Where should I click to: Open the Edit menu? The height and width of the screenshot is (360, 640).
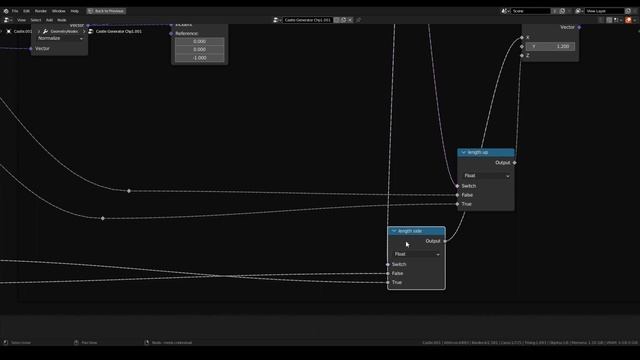pyautogui.click(x=27, y=11)
